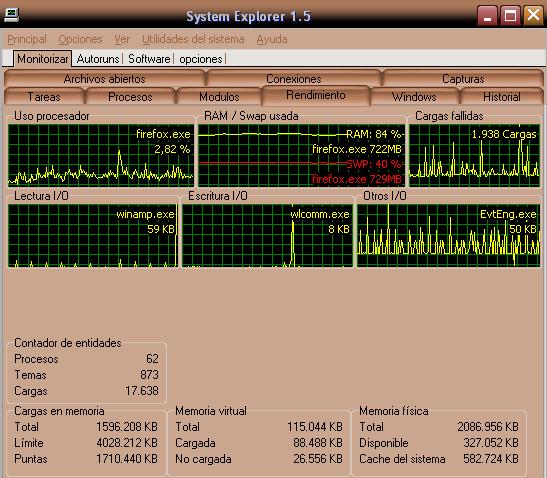Image resolution: width=547 pixels, height=478 pixels.
Task: Switch to the Autoruns tab
Action: pos(98,59)
